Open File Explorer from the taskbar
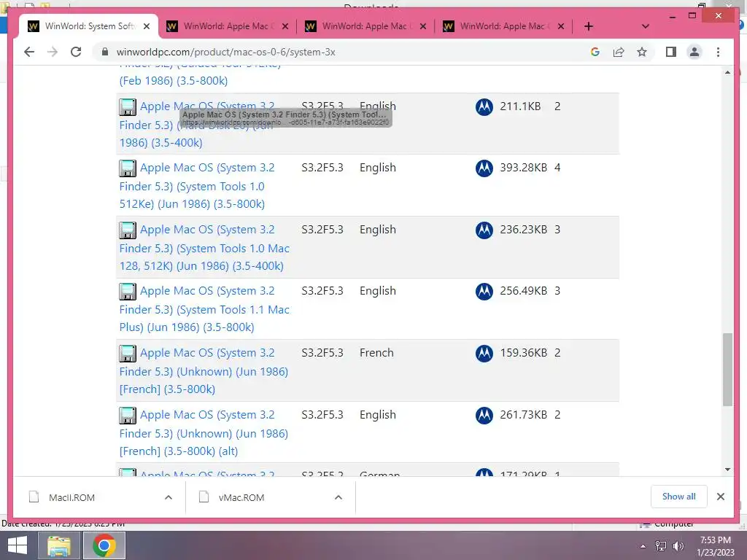 tap(59, 545)
